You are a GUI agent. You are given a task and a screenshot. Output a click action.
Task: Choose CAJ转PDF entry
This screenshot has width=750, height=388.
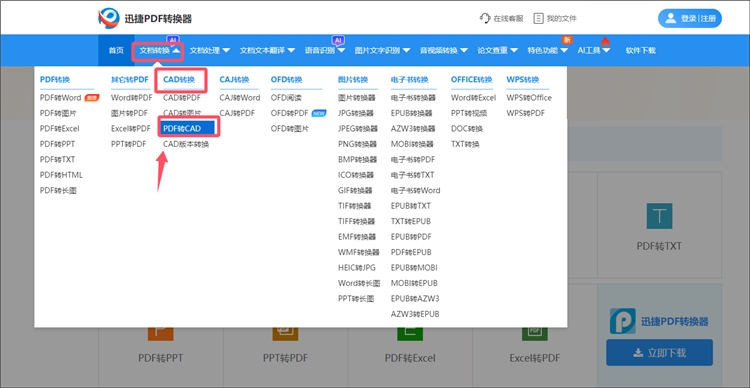coord(237,113)
